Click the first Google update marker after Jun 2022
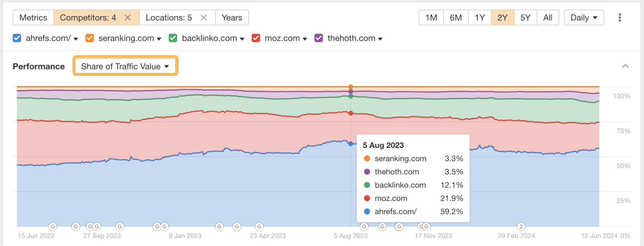The height and width of the screenshot is (246, 644). (x=53, y=226)
